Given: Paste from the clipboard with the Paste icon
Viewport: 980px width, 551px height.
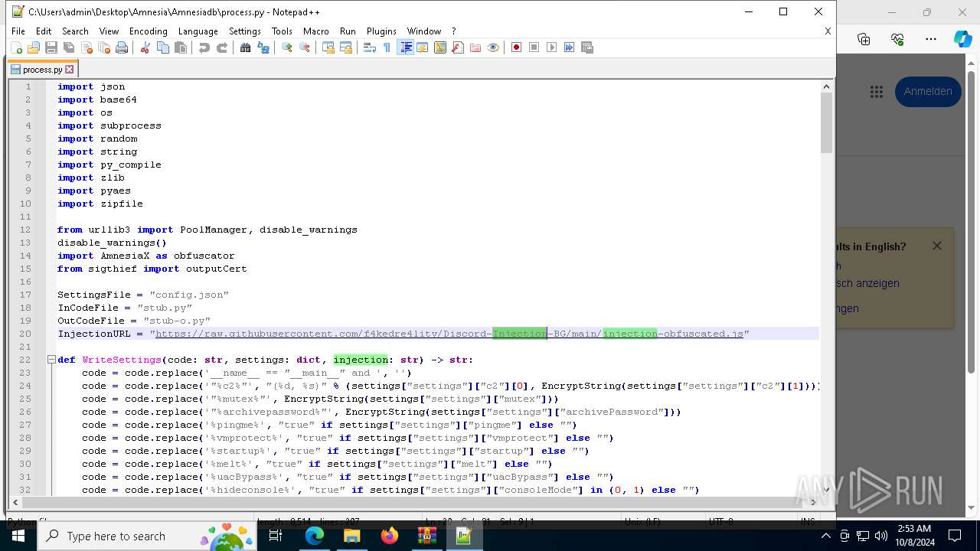Looking at the screenshot, I should tap(181, 47).
